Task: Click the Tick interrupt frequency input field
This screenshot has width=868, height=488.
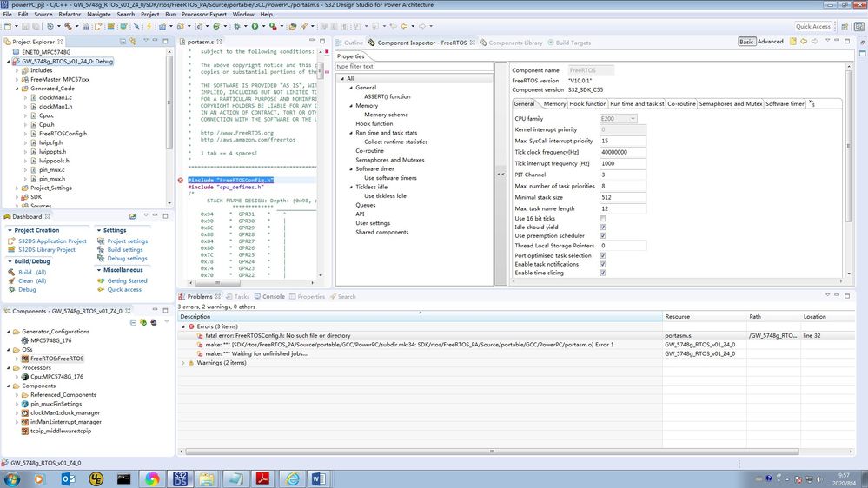Action: tap(621, 163)
